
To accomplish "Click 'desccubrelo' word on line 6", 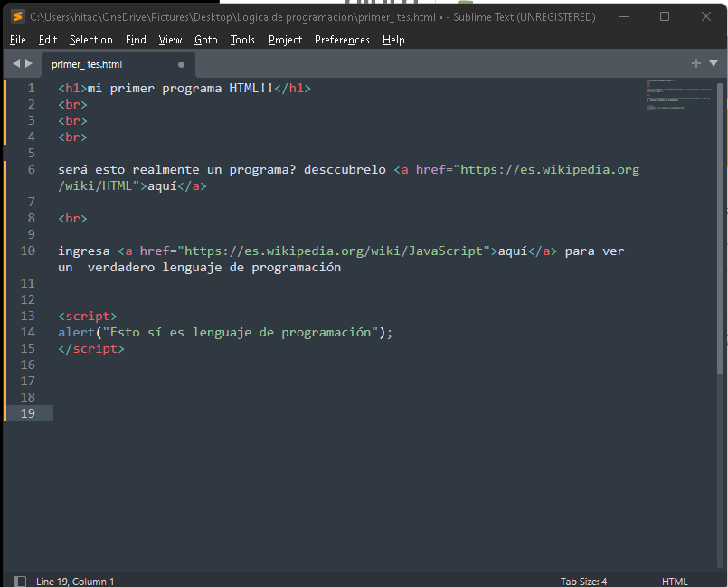I will [x=345, y=170].
